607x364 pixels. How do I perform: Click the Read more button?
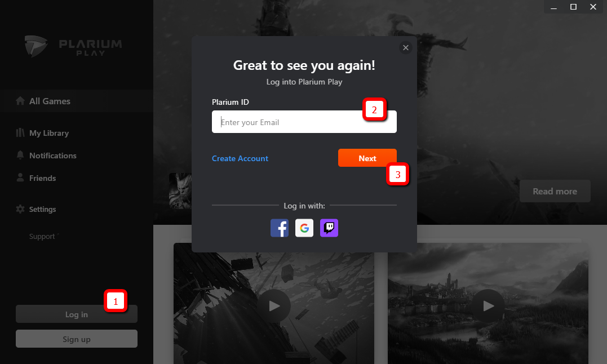point(555,192)
